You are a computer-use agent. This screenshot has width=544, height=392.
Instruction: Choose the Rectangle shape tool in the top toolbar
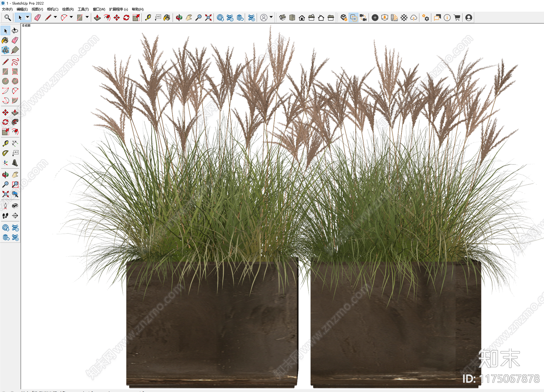click(80, 18)
